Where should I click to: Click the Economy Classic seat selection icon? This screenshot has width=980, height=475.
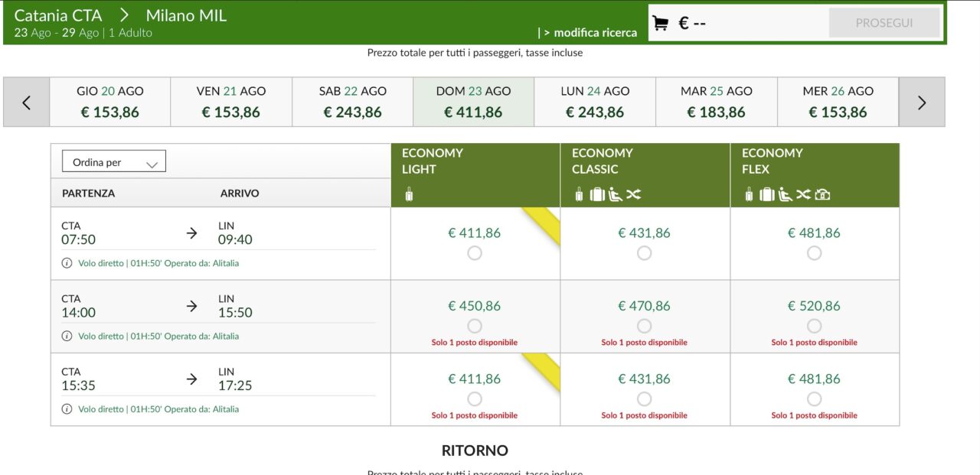tap(616, 195)
